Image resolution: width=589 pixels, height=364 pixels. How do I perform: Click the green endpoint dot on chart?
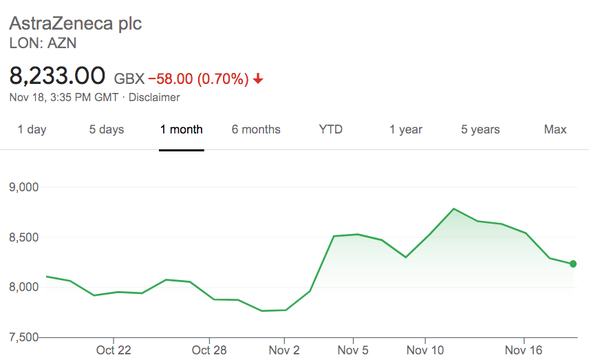click(573, 264)
